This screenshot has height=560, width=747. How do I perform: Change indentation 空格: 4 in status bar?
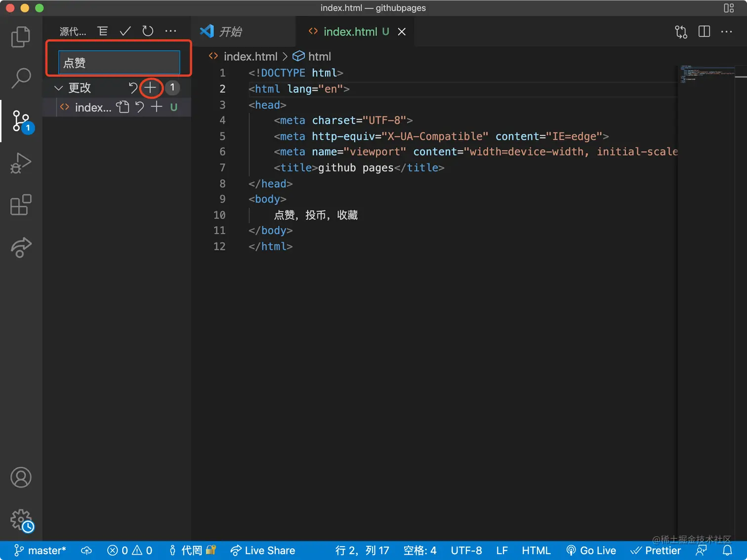[x=420, y=550]
